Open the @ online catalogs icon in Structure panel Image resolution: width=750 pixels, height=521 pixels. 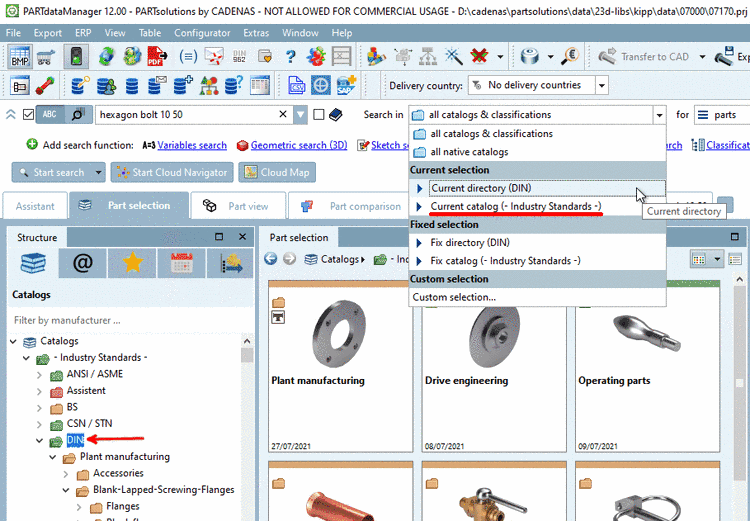82,263
